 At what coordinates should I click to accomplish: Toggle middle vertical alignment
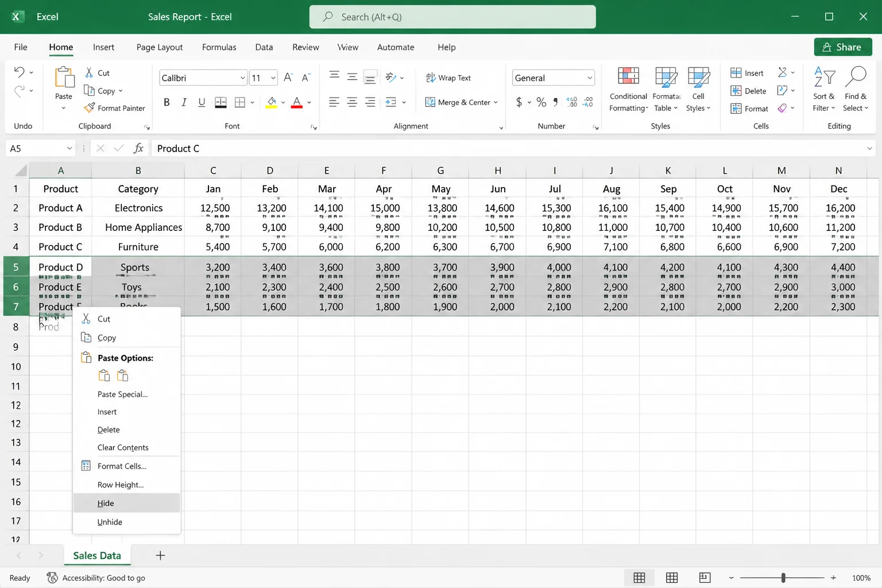point(352,76)
